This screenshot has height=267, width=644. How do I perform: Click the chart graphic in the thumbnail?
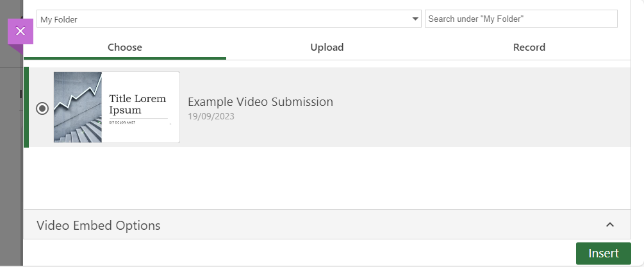78,107
